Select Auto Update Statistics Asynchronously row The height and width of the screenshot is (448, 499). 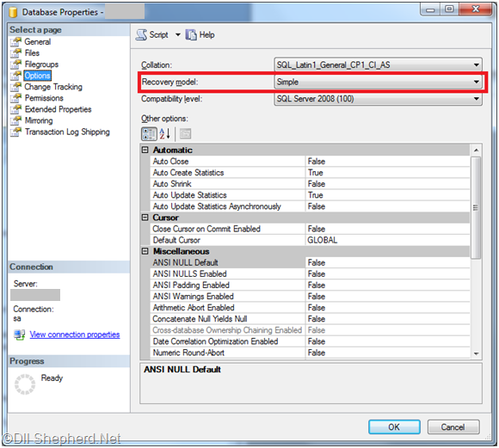(x=311, y=206)
